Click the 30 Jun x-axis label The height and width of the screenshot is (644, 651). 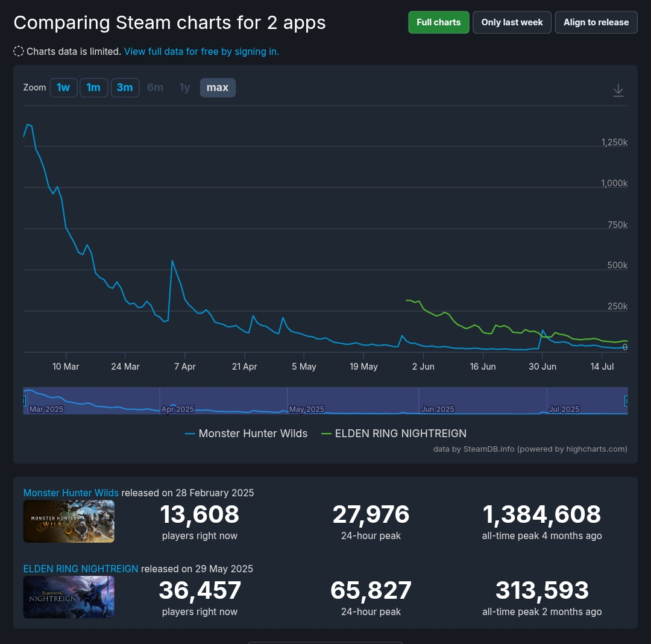[542, 367]
